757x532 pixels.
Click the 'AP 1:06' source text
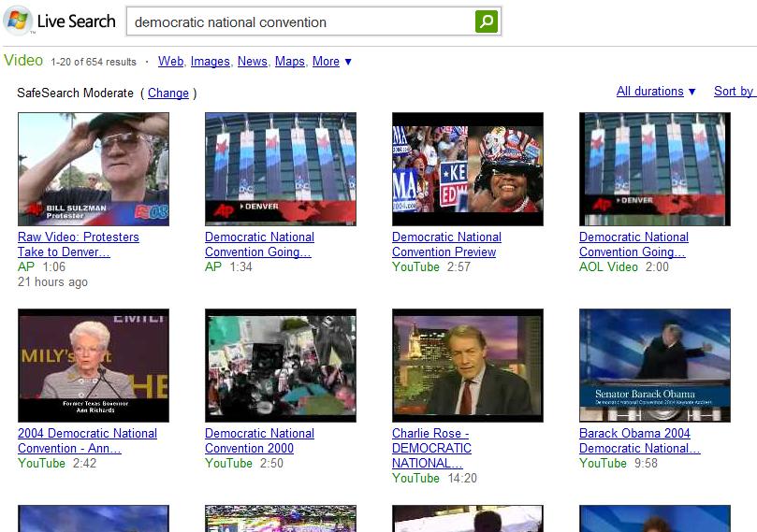tap(41, 266)
